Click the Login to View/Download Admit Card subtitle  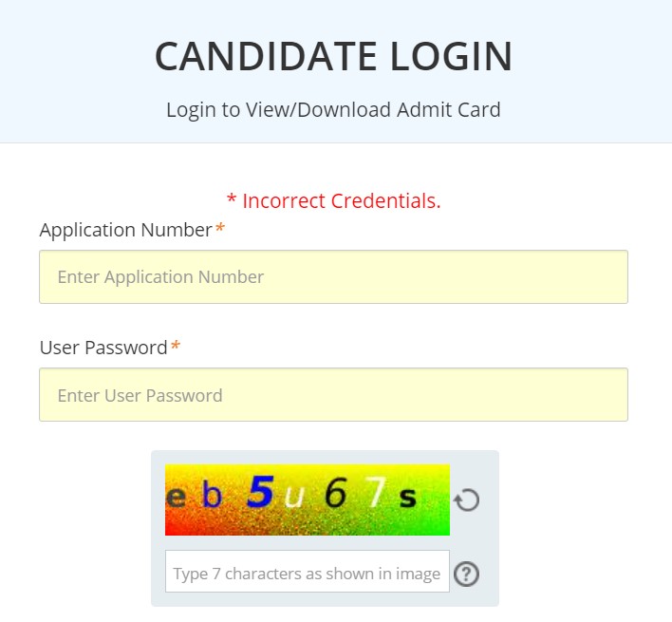click(x=333, y=110)
